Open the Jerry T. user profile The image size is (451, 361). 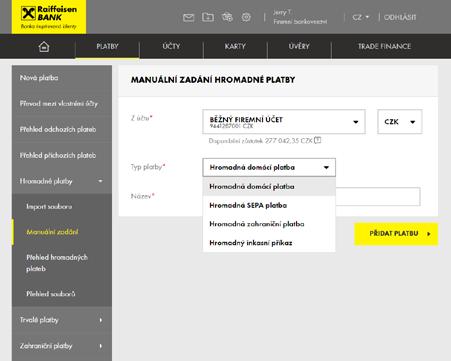(300, 17)
